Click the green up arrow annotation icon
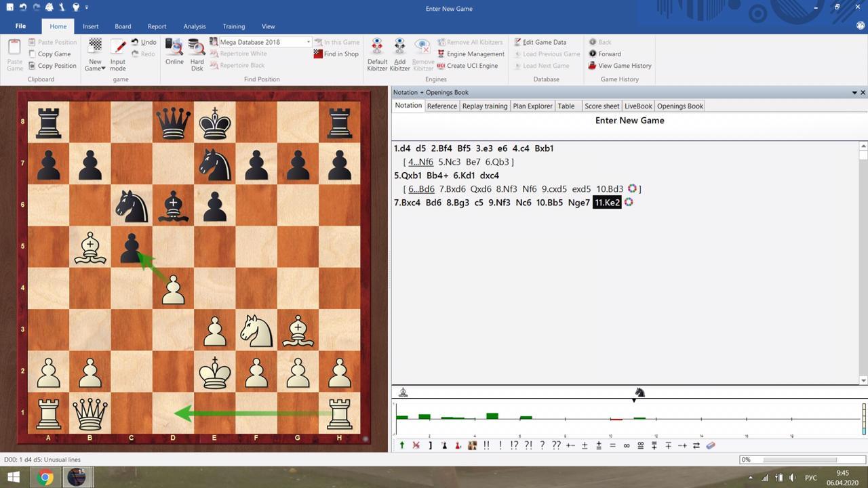The height and width of the screenshot is (488, 868). [402, 445]
